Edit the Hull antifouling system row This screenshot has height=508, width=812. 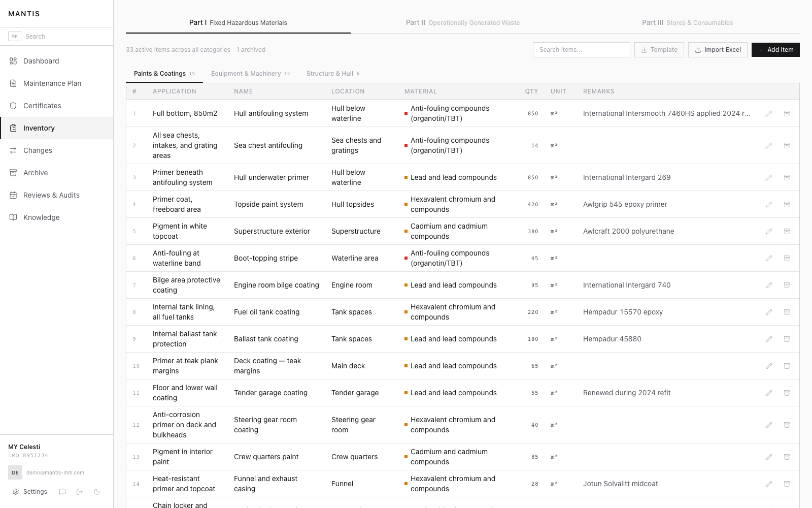769,113
